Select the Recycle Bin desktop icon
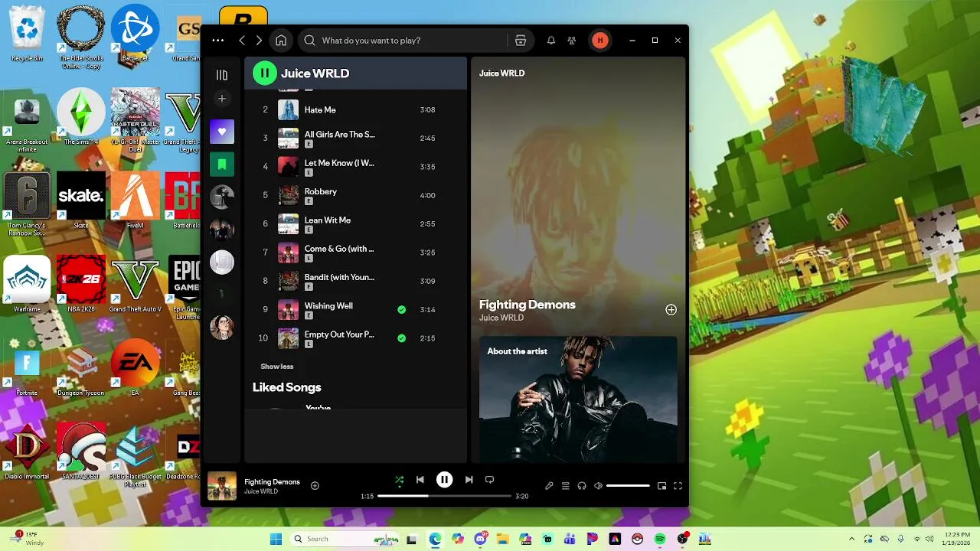This screenshot has height=551, width=980. [27, 34]
